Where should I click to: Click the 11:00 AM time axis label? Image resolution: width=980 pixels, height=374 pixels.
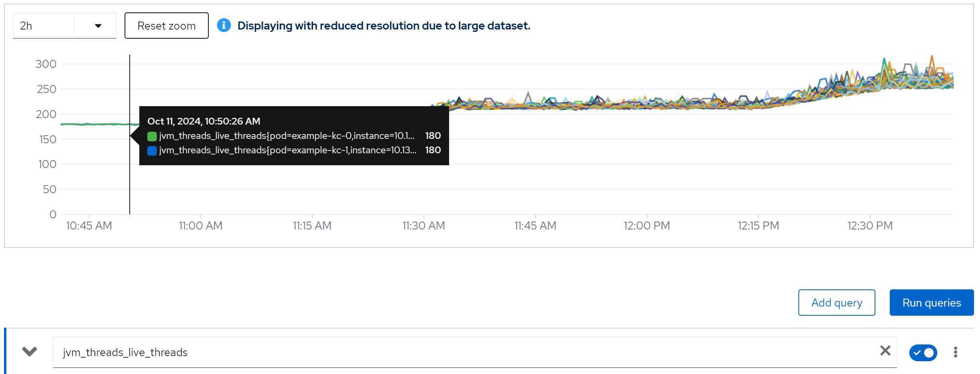click(x=200, y=226)
